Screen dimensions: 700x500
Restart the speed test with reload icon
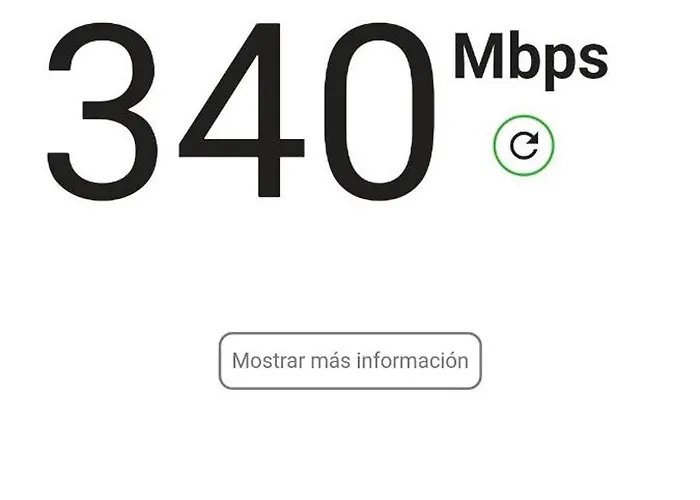click(524, 146)
